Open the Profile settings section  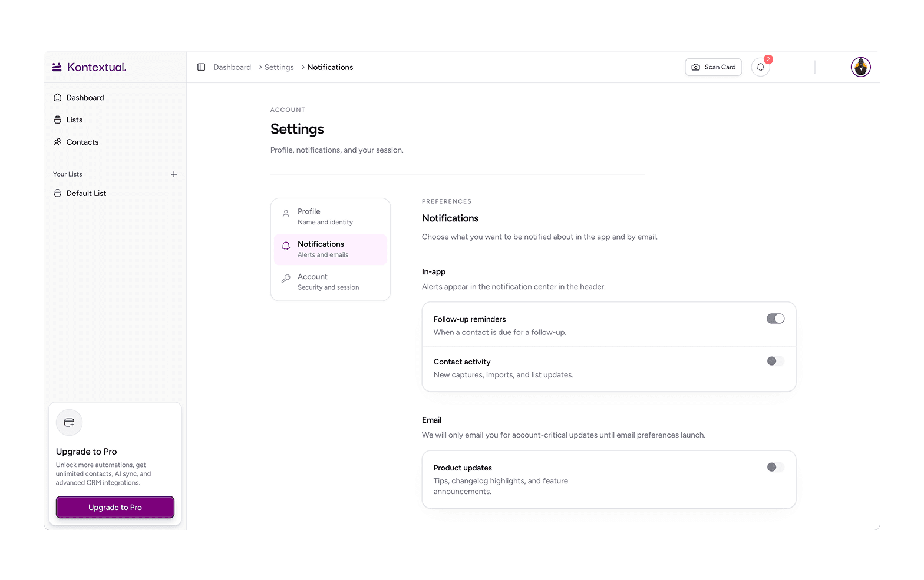(331, 217)
